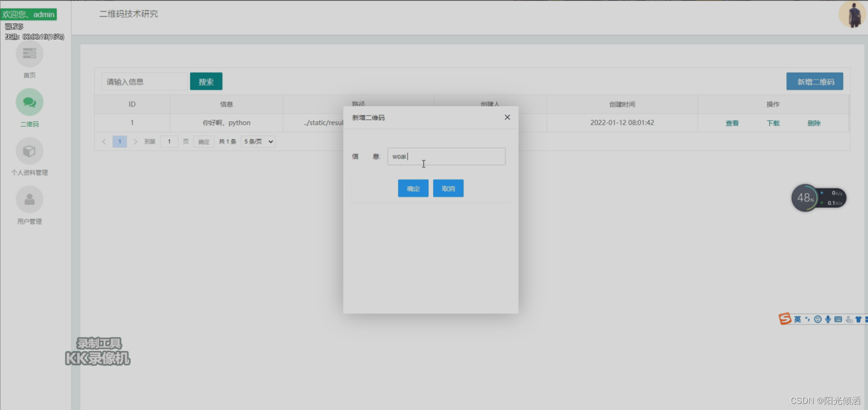The image size is (868, 410).
Task: Click the 二维码技术研究 page title
Action: click(129, 14)
